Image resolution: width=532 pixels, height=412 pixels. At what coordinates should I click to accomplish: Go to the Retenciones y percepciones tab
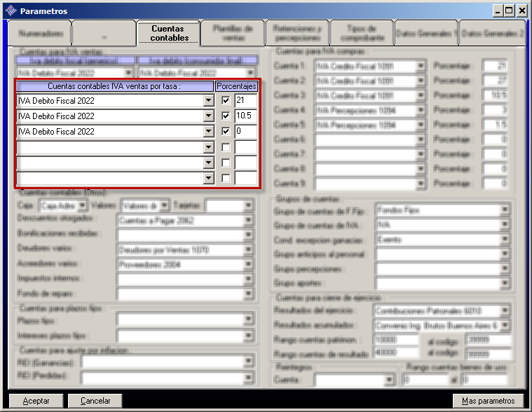pyautogui.click(x=297, y=33)
